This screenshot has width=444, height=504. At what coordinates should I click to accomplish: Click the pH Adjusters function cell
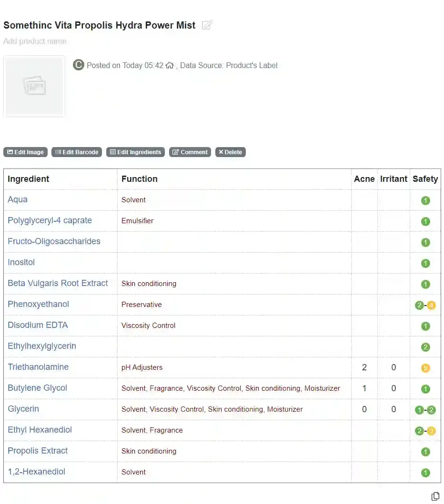(x=142, y=367)
